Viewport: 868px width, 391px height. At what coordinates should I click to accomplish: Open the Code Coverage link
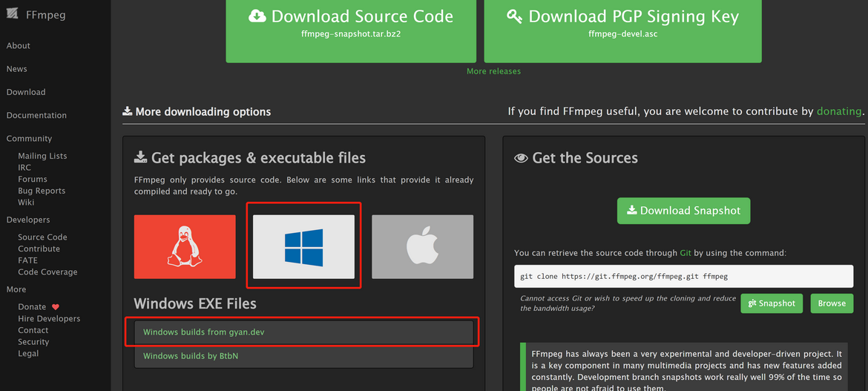pyautogui.click(x=47, y=272)
